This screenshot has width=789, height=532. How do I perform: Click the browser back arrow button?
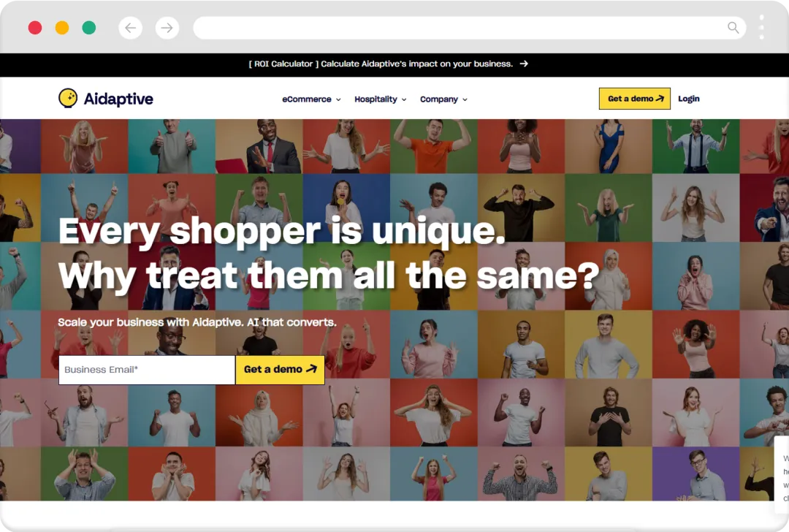click(x=130, y=28)
